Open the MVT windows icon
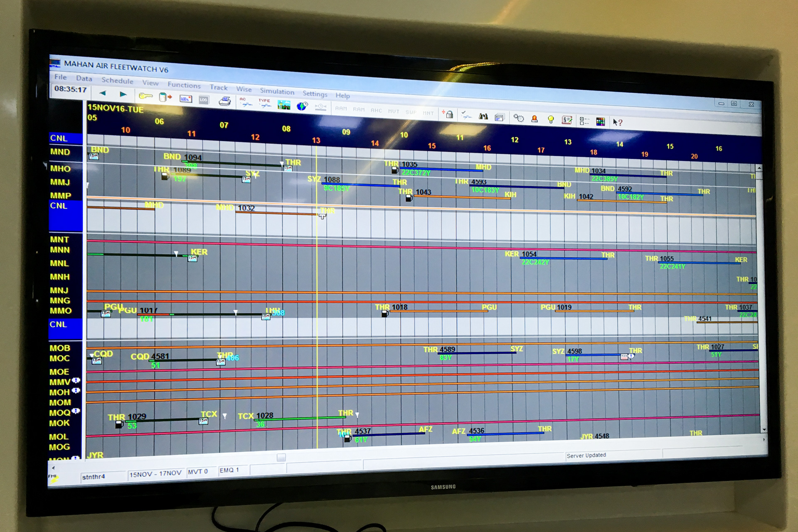798x532 pixels. tap(499, 118)
